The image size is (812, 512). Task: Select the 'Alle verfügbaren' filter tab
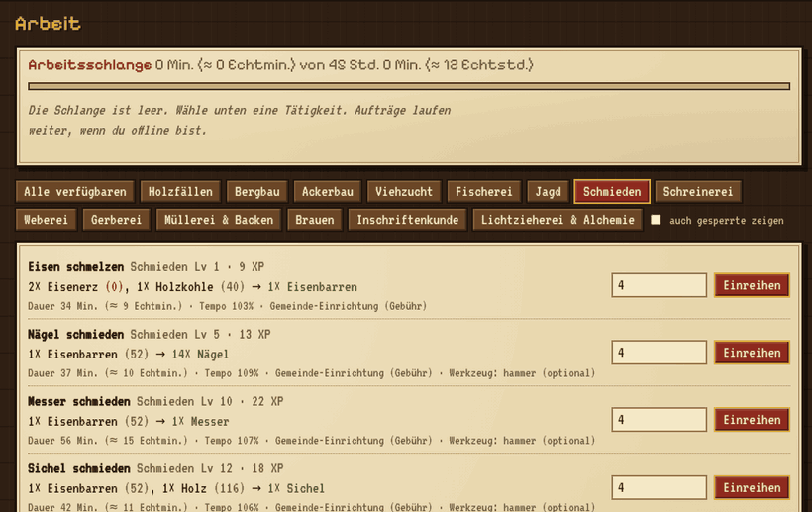pos(75,192)
